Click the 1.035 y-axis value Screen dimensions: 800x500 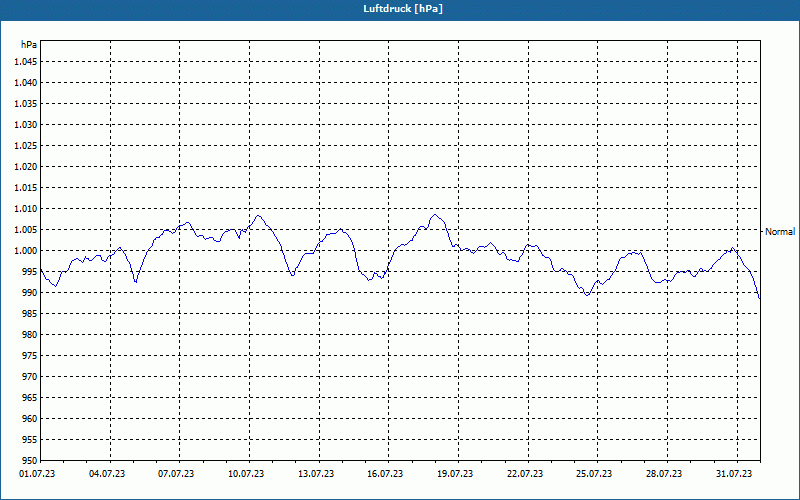click(25, 104)
